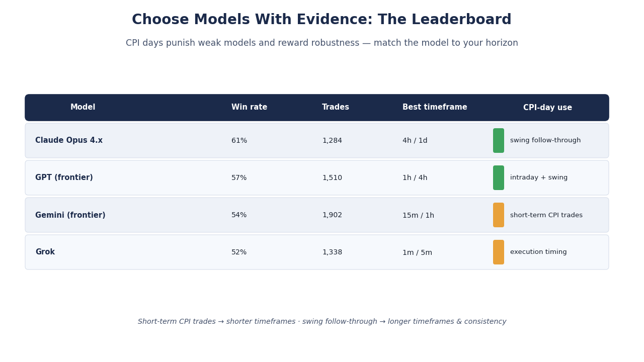644x362 pixels.
Task: Click green indicator beside intraday + swing
Action: (499, 178)
